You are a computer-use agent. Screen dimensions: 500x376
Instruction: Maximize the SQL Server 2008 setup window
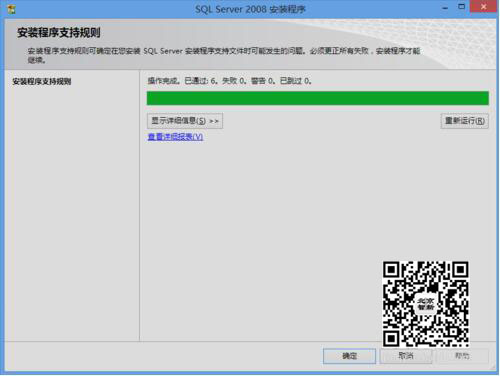[462, 7]
